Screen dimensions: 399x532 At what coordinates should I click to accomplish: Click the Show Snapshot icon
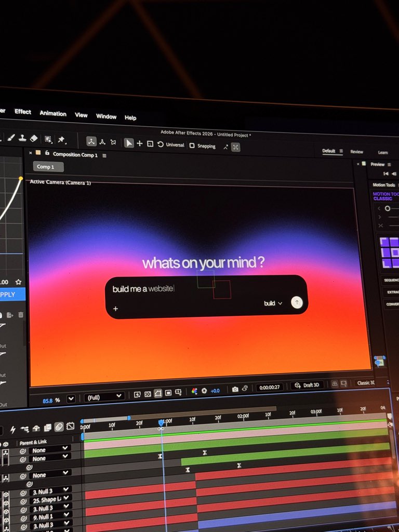[x=245, y=389]
